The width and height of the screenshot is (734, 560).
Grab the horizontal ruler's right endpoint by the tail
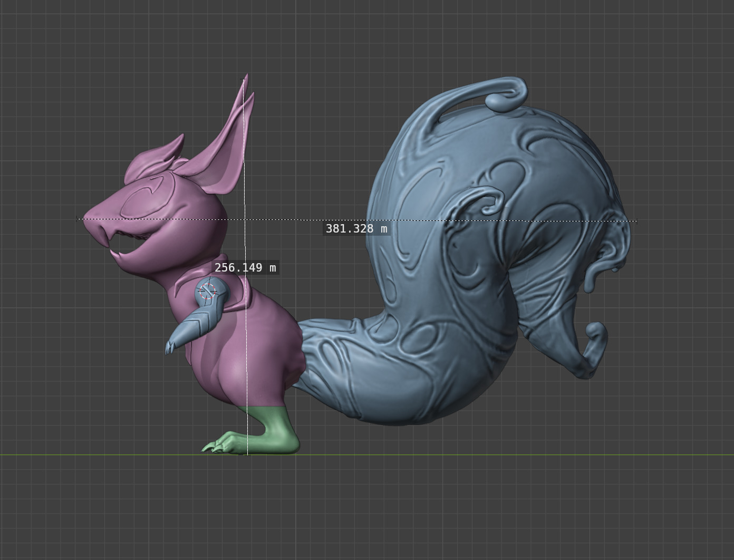point(636,221)
